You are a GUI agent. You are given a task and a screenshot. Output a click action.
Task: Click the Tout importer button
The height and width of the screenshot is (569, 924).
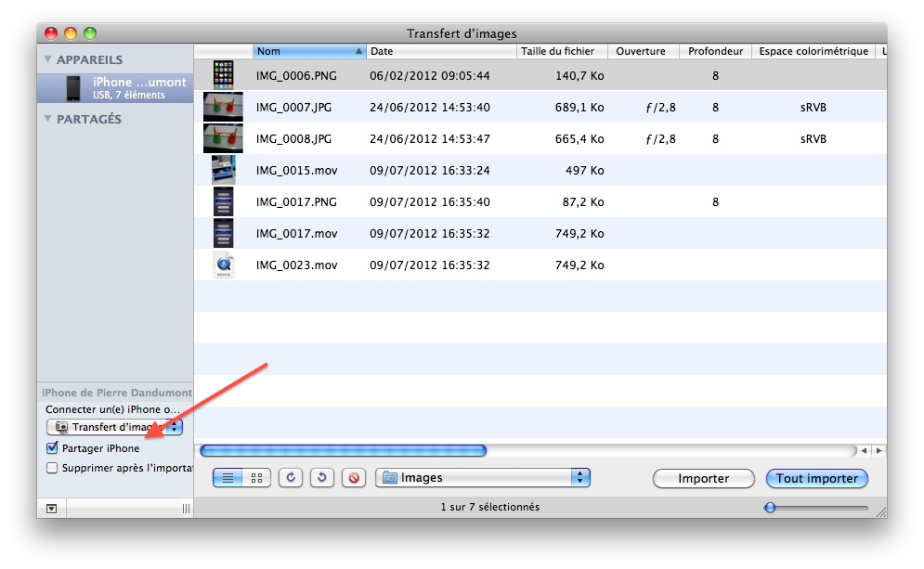[x=817, y=479]
